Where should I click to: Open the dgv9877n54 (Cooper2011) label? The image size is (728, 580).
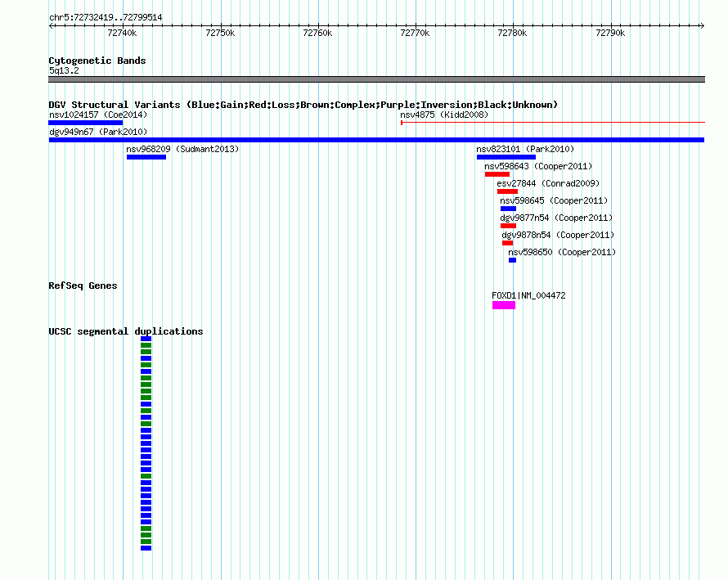pos(556,218)
